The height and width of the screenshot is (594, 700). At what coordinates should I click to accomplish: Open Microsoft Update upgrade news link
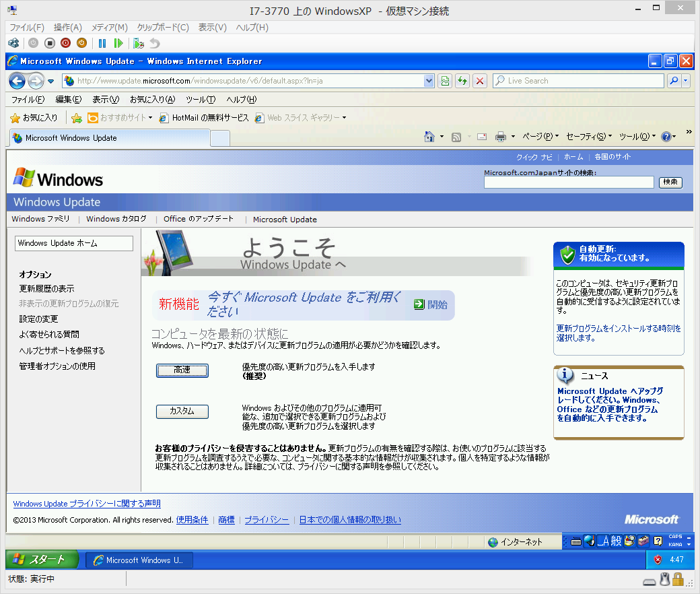tap(610, 405)
